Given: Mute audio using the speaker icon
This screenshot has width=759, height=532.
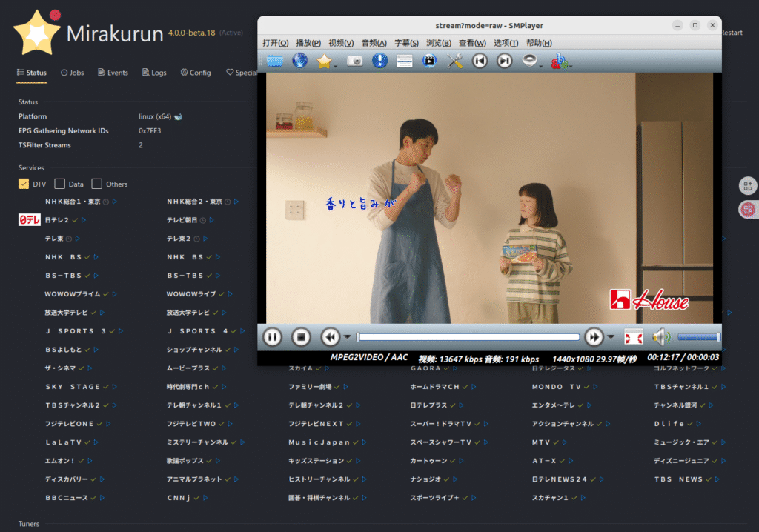Looking at the screenshot, I should coord(660,337).
